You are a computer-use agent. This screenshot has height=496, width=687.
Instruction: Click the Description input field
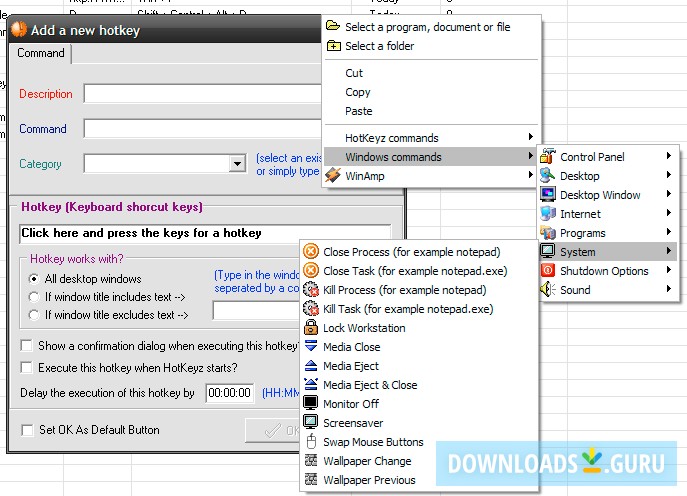click(x=202, y=94)
